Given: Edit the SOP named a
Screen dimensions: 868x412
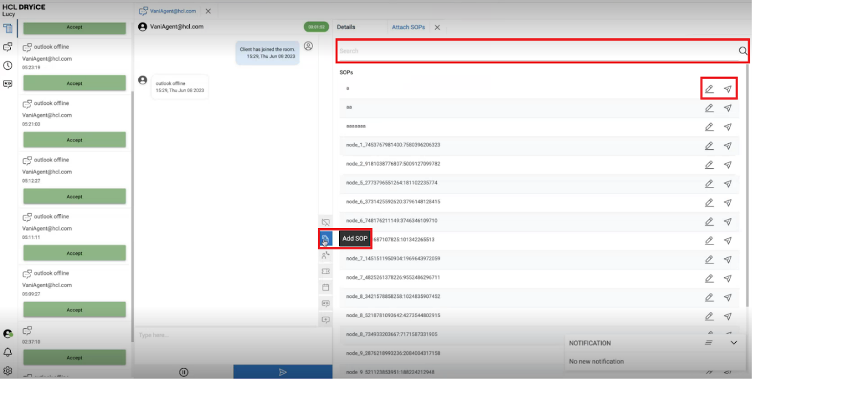Looking at the screenshot, I should (x=709, y=89).
